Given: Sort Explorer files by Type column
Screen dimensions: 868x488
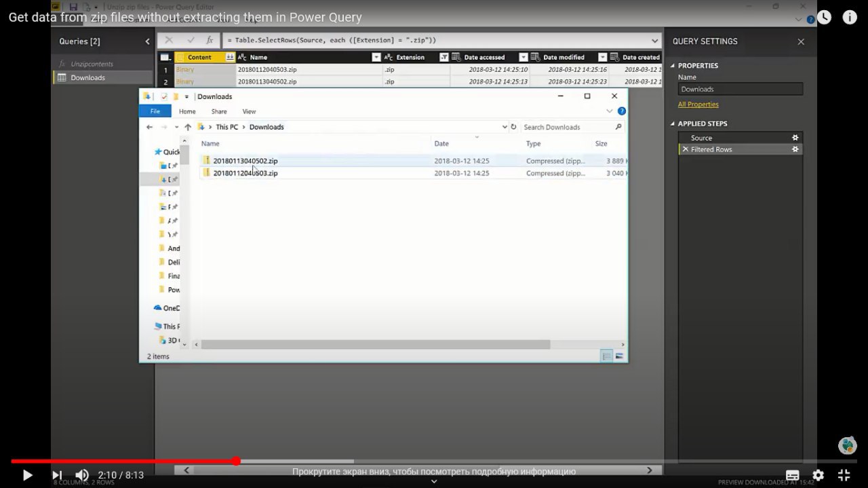Looking at the screenshot, I should [x=534, y=143].
